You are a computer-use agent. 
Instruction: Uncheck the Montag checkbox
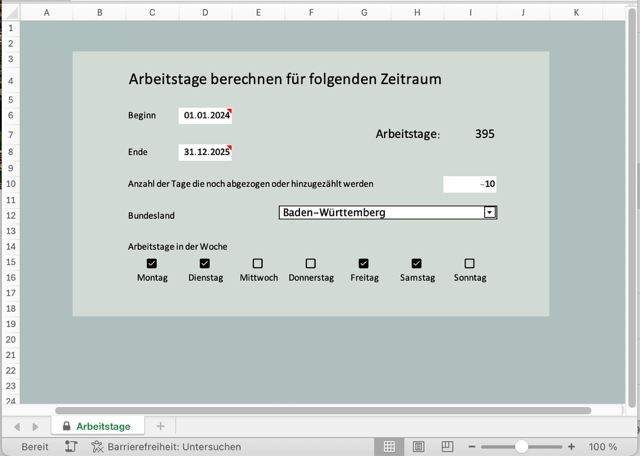click(152, 264)
